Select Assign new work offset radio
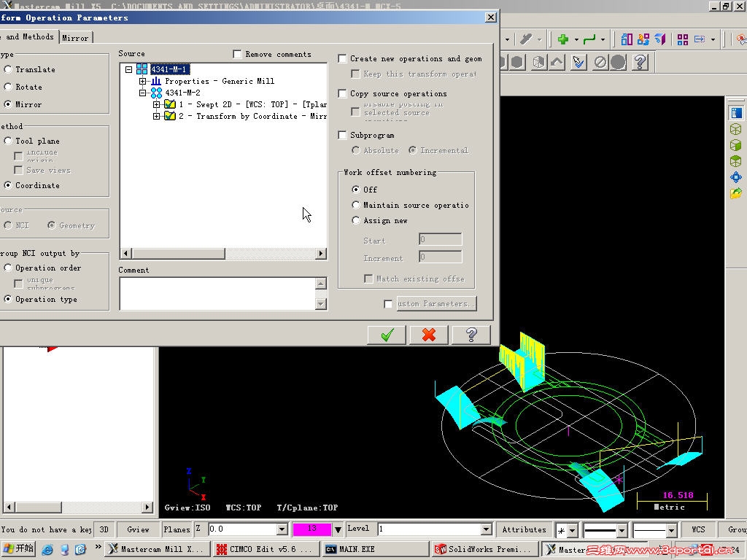The width and height of the screenshot is (747, 560). click(x=356, y=220)
